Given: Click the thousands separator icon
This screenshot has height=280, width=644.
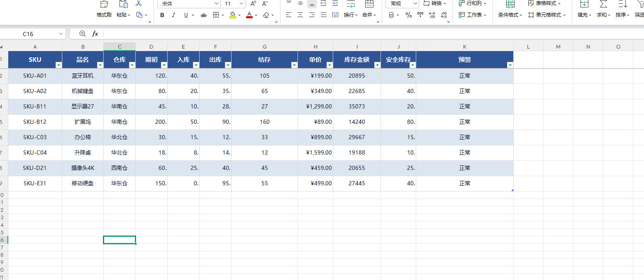Looking at the screenshot, I should pos(420,15).
